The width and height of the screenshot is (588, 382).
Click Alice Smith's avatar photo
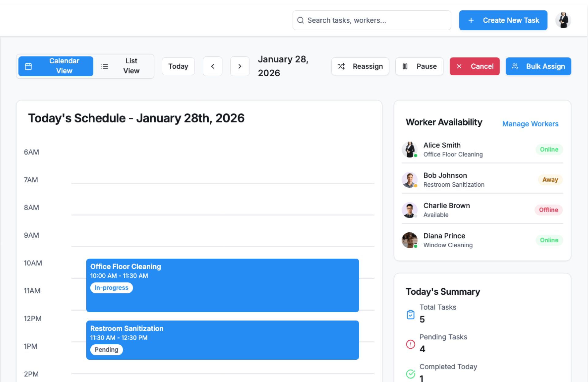tap(409, 149)
